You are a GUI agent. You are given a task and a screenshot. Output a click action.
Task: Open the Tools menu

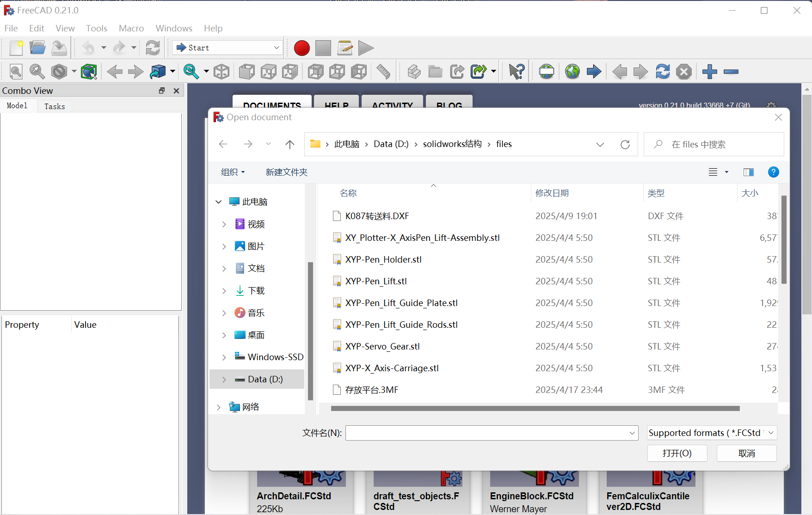(97, 28)
